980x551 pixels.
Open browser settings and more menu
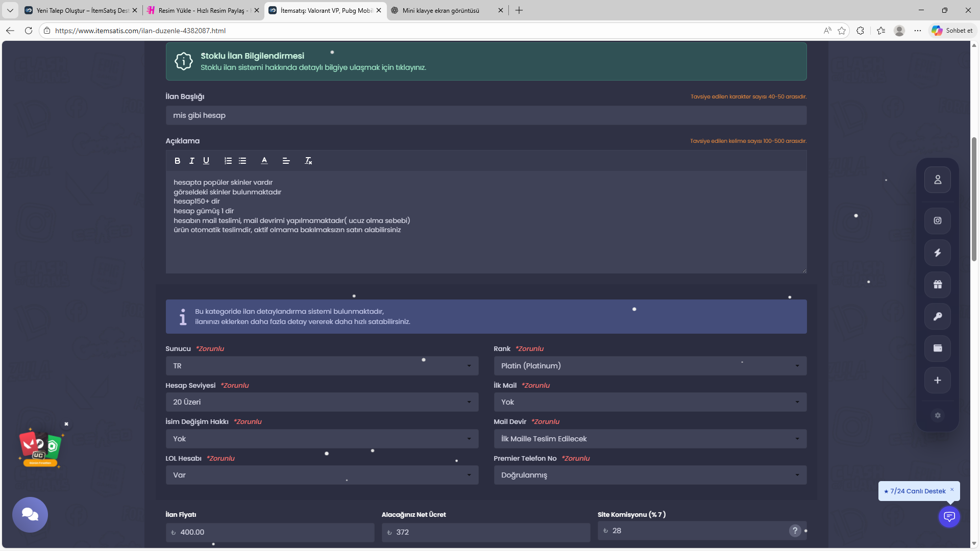coord(918,31)
